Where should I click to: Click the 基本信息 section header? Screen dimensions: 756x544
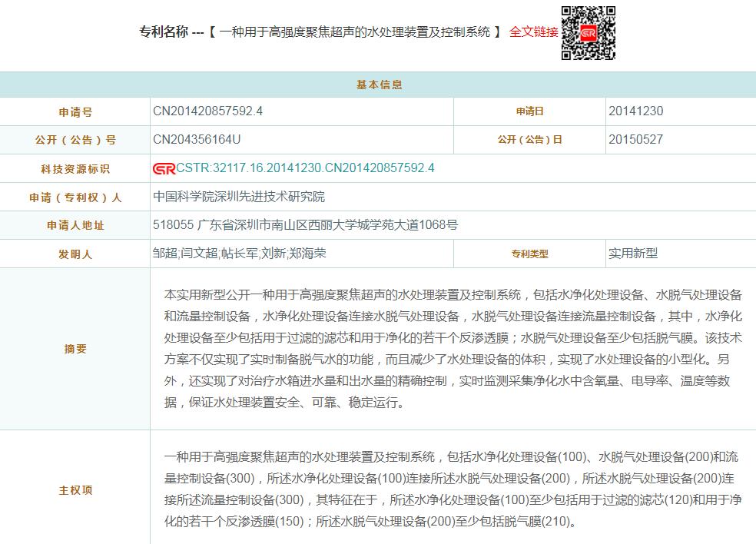[x=378, y=85]
